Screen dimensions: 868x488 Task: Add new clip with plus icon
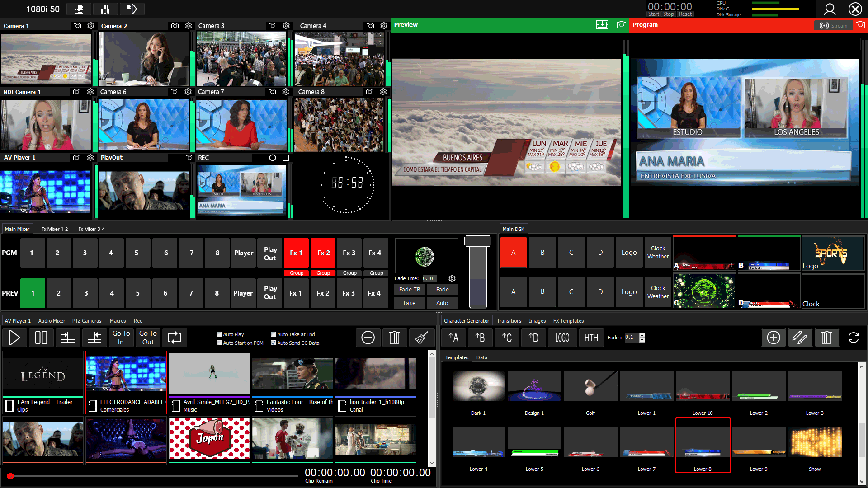368,338
